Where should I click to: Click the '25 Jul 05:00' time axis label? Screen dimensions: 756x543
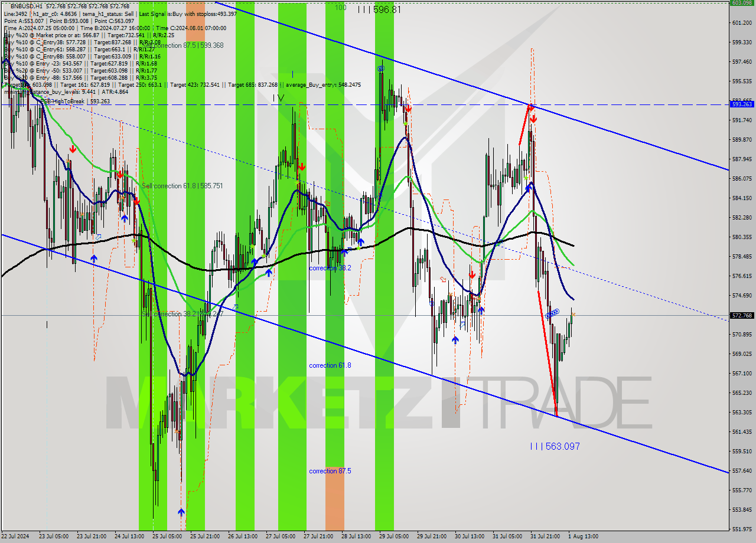(x=167, y=537)
